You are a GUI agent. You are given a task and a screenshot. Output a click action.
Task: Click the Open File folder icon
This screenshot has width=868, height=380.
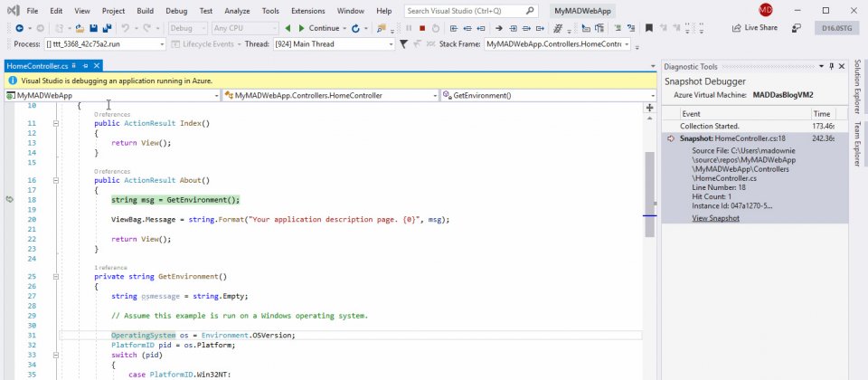(x=80, y=28)
